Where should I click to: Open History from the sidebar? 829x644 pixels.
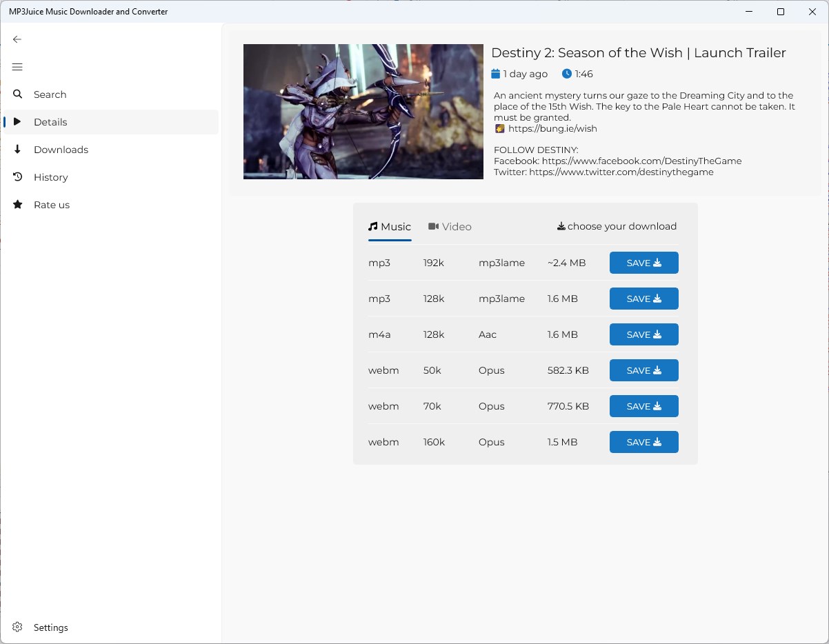click(111, 177)
